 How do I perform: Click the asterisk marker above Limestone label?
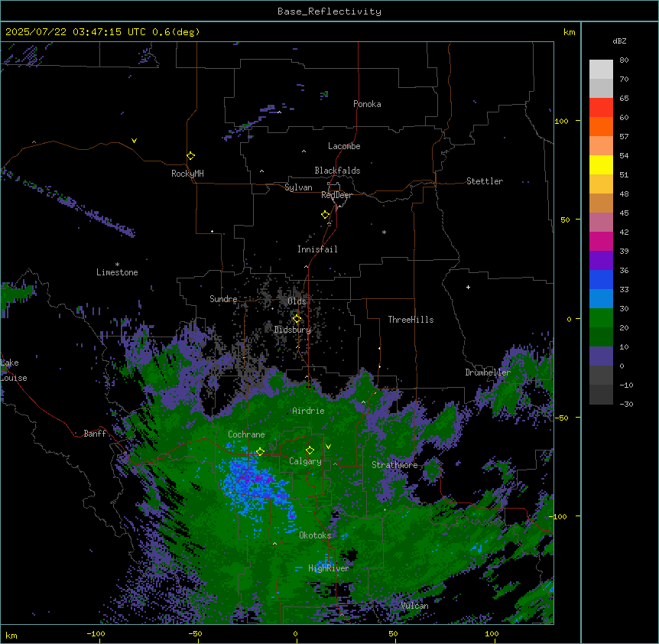click(x=117, y=265)
